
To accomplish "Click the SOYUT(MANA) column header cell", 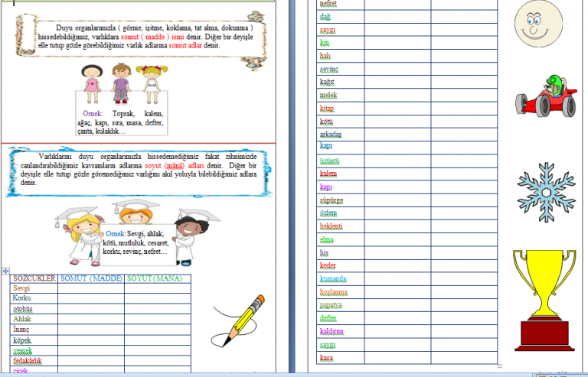I will pyautogui.click(x=155, y=278).
